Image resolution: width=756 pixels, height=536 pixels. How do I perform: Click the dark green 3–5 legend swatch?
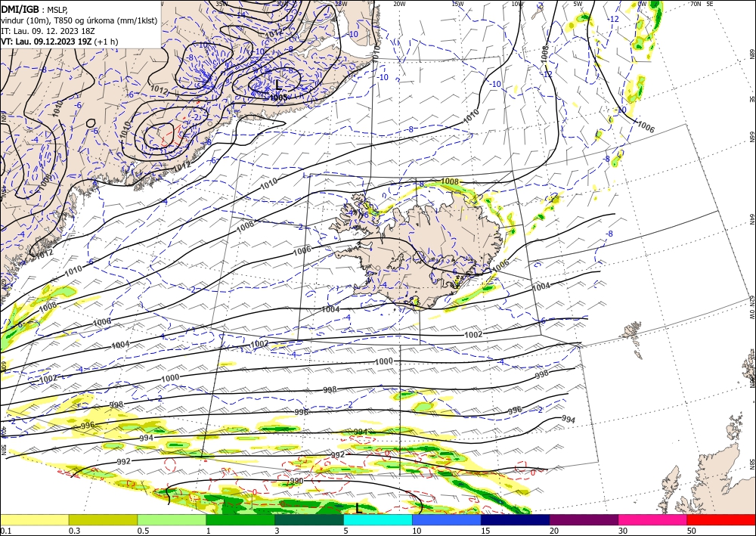(309, 519)
